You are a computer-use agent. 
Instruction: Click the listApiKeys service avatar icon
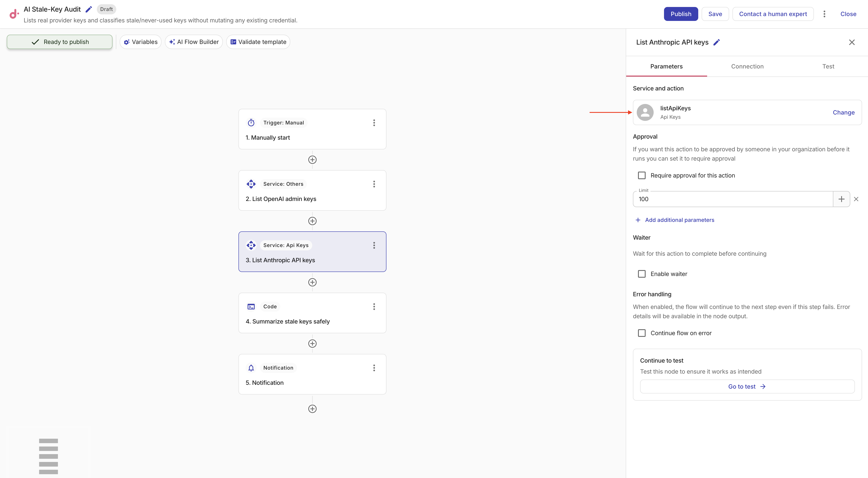pos(645,112)
